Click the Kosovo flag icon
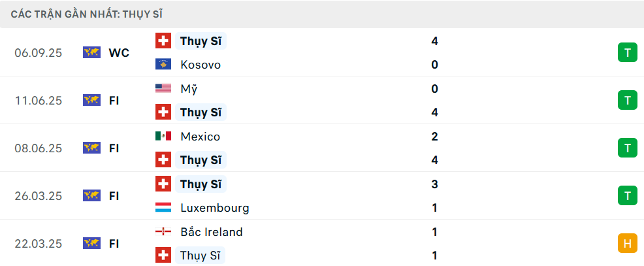This screenshot has height=266, width=644. (x=163, y=65)
